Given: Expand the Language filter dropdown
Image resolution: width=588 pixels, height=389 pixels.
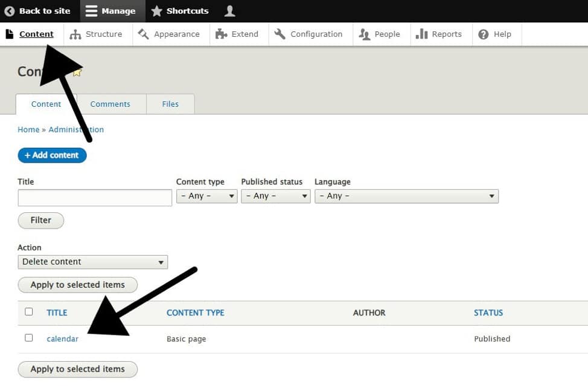Looking at the screenshot, I should coord(406,196).
